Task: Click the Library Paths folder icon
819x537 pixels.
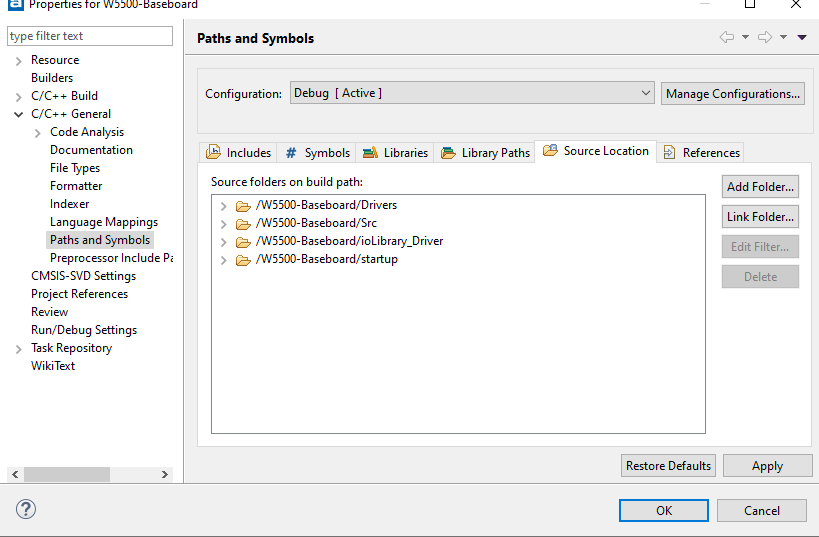Action: point(448,153)
